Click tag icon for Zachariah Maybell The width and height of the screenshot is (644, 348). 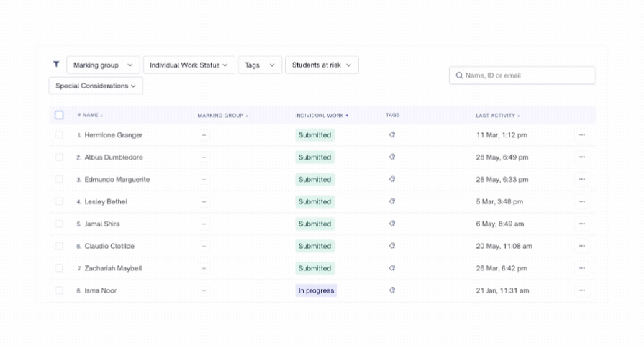[x=392, y=268]
